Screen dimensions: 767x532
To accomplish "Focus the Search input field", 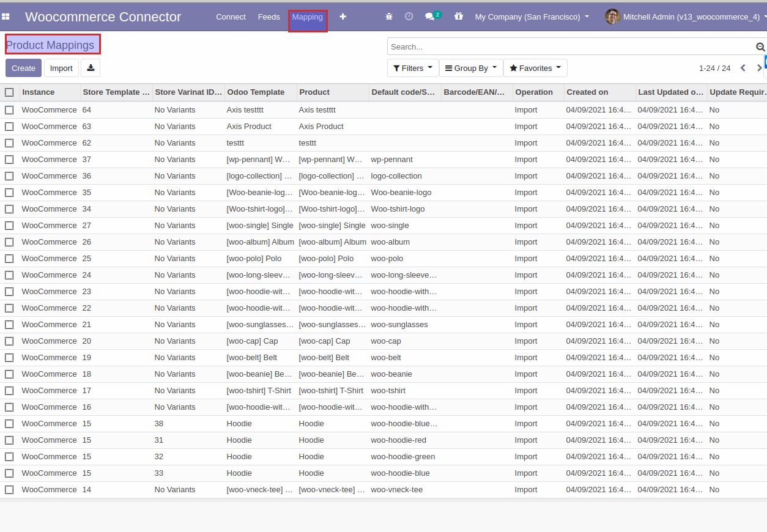I will point(572,46).
